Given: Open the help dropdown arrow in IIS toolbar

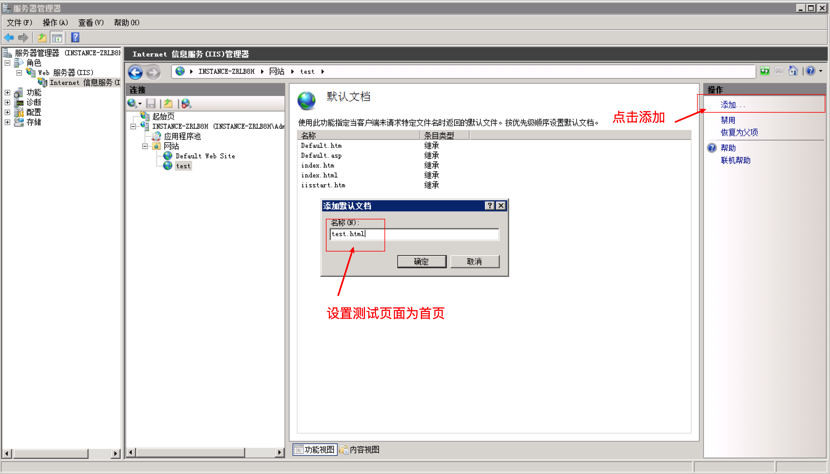Looking at the screenshot, I should tap(821, 71).
